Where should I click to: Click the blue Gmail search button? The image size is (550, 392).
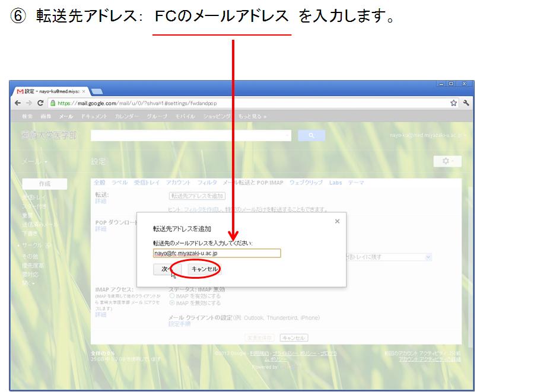tap(311, 136)
